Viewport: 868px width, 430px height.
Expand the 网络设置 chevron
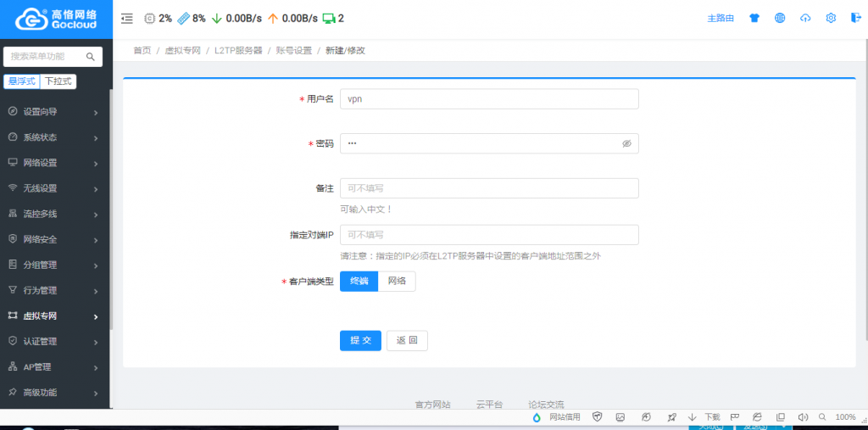click(97, 164)
